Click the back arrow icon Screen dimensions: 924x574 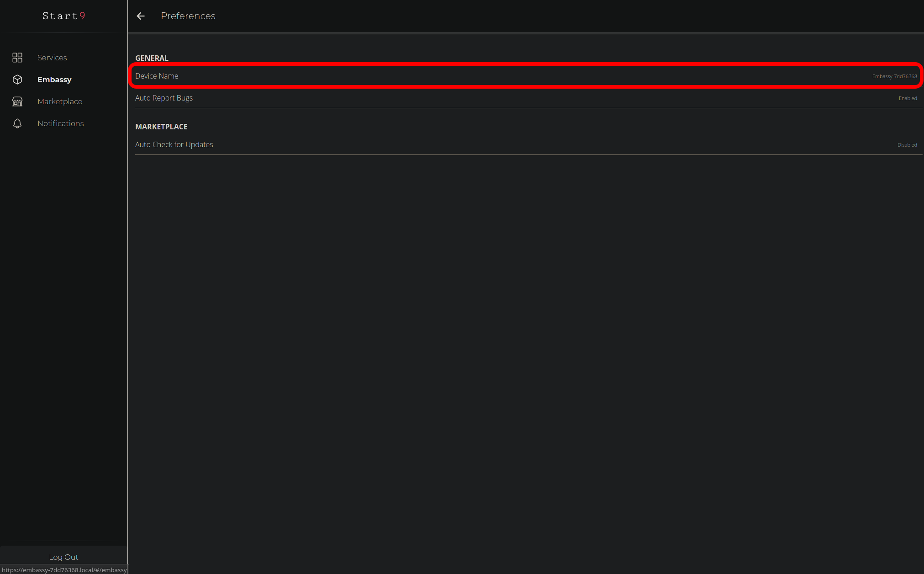point(141,16)
